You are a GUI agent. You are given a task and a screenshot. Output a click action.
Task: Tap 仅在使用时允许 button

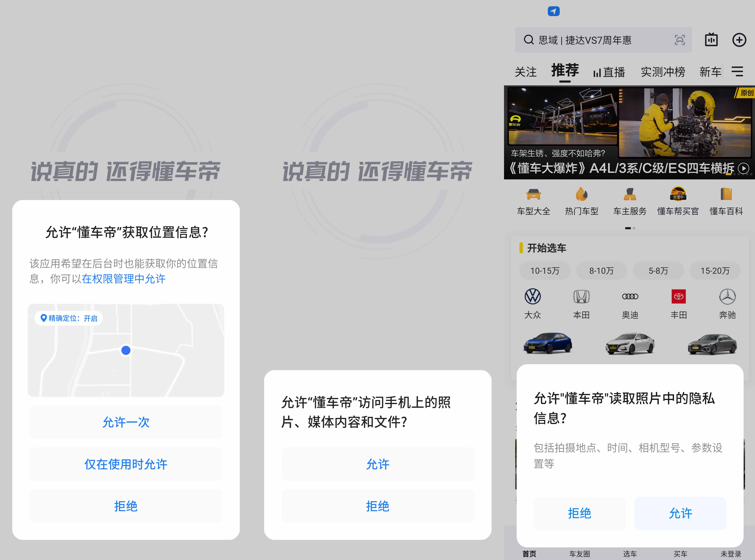point(126,464)
